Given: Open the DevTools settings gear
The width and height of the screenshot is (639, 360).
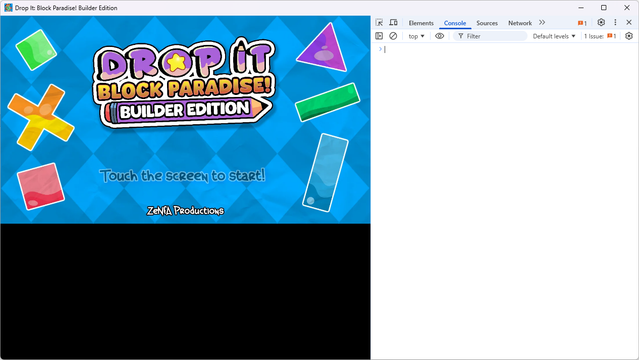Looking at the screenshot, I should click(601, 22).
